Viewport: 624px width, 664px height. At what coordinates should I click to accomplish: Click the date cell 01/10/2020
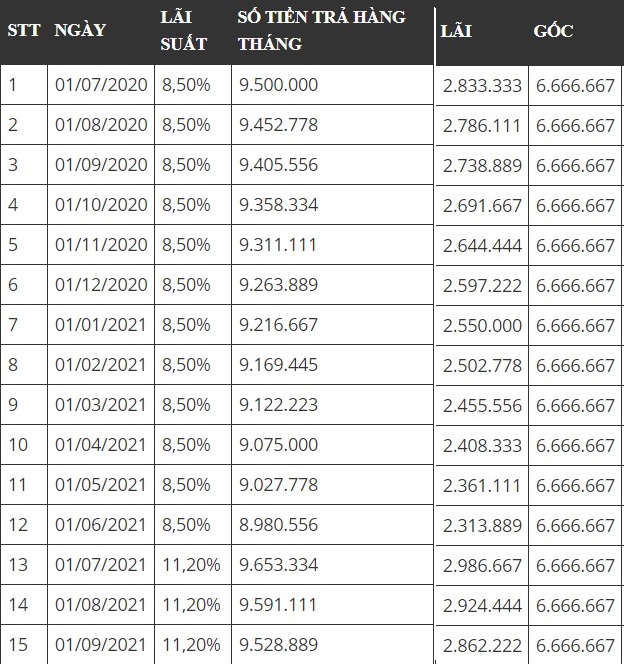[101, 205]
